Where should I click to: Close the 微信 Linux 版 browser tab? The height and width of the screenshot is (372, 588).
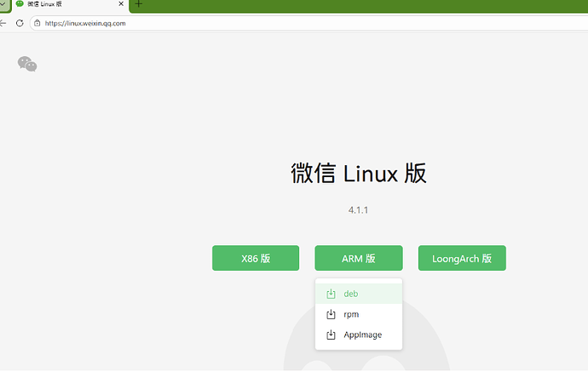[x=120, y=4]
